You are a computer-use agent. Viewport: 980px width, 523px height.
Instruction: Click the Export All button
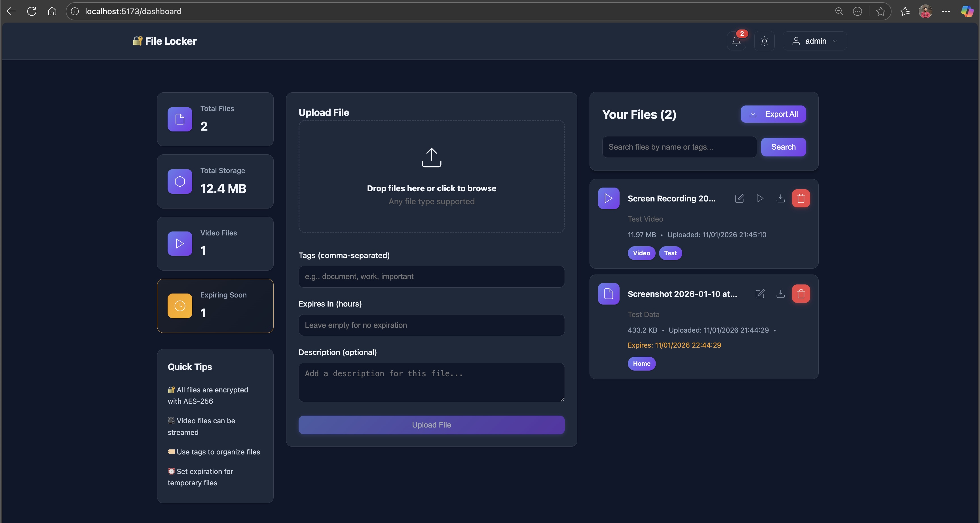(773, 114)
